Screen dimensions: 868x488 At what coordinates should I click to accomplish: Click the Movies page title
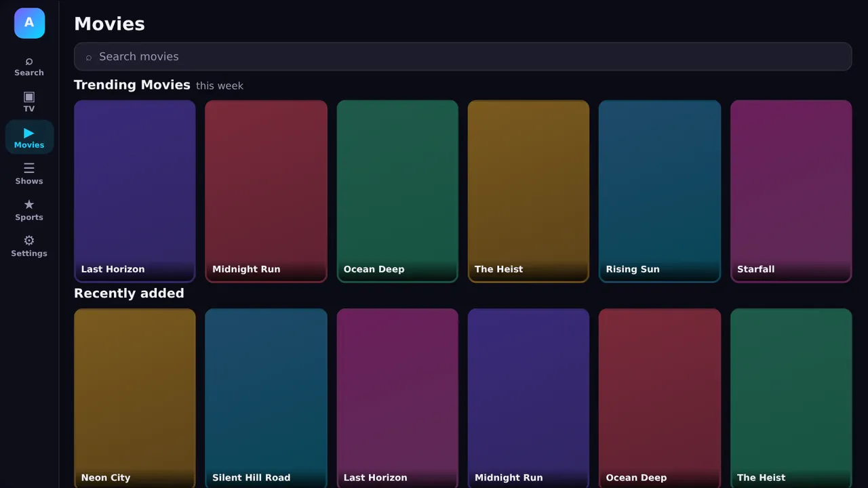[109, 24]
